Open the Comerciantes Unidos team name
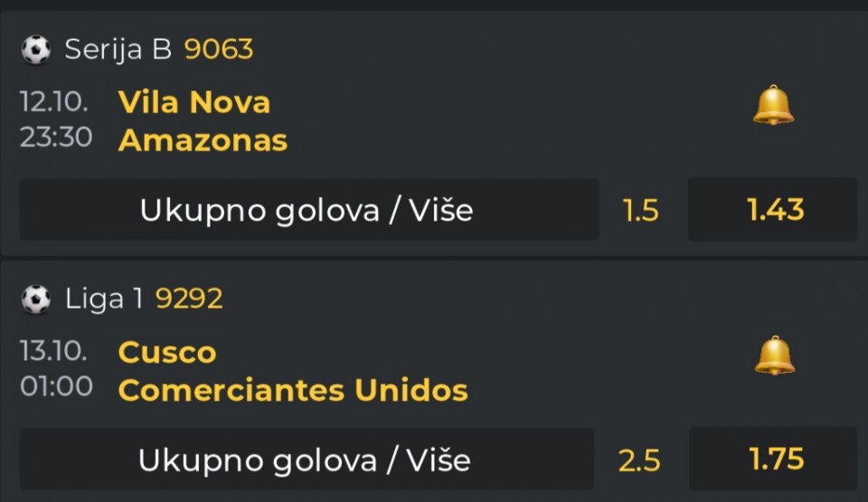Viewport: 868px width, 502px height. click(x=293, y=390)
